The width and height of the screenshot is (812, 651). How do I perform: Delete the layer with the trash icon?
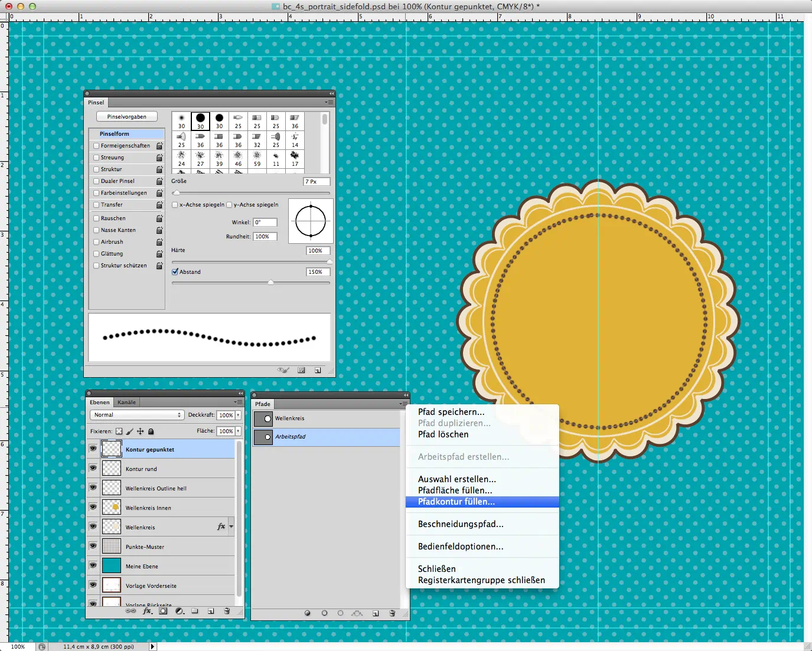point(227,611)
